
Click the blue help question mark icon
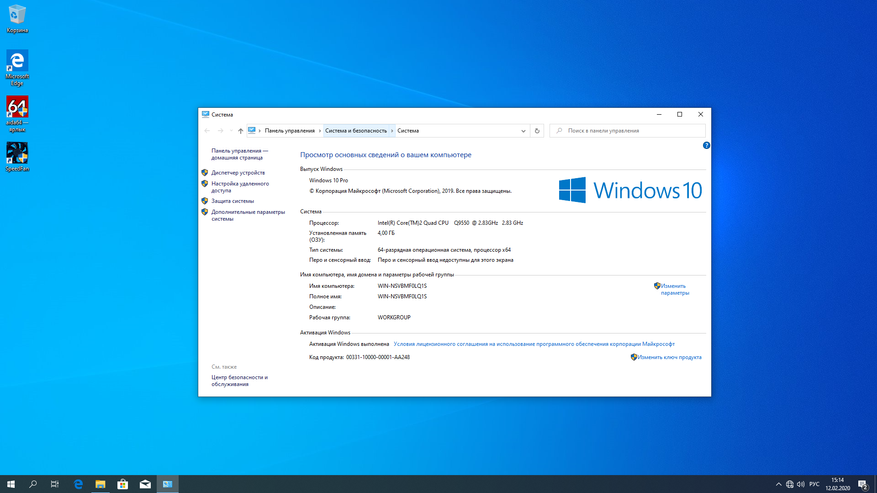(706, 146)
